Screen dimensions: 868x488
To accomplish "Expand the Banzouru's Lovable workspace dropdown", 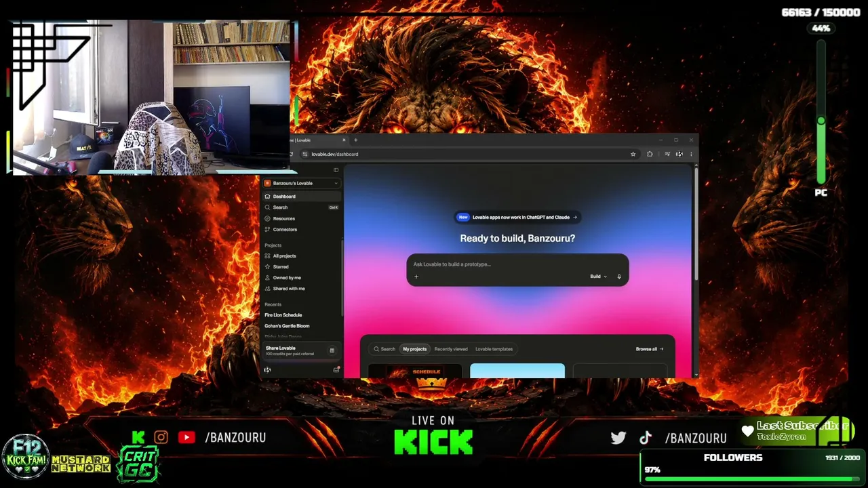I will [301, 183].
